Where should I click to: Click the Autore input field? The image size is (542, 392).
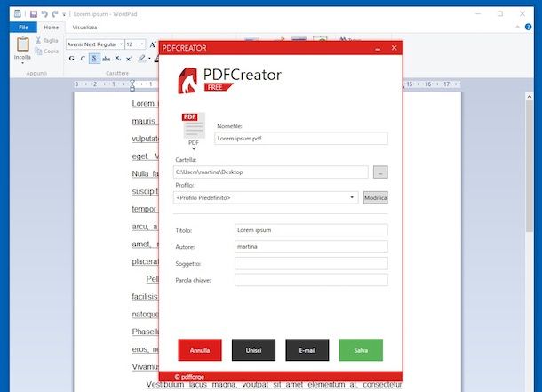tap(311, 246)
